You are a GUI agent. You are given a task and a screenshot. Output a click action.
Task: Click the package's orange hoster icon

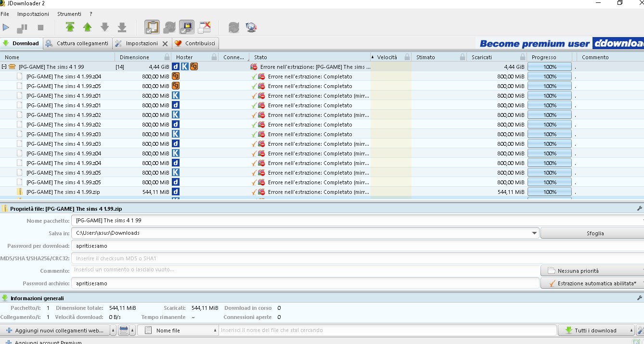pos(194,67)
